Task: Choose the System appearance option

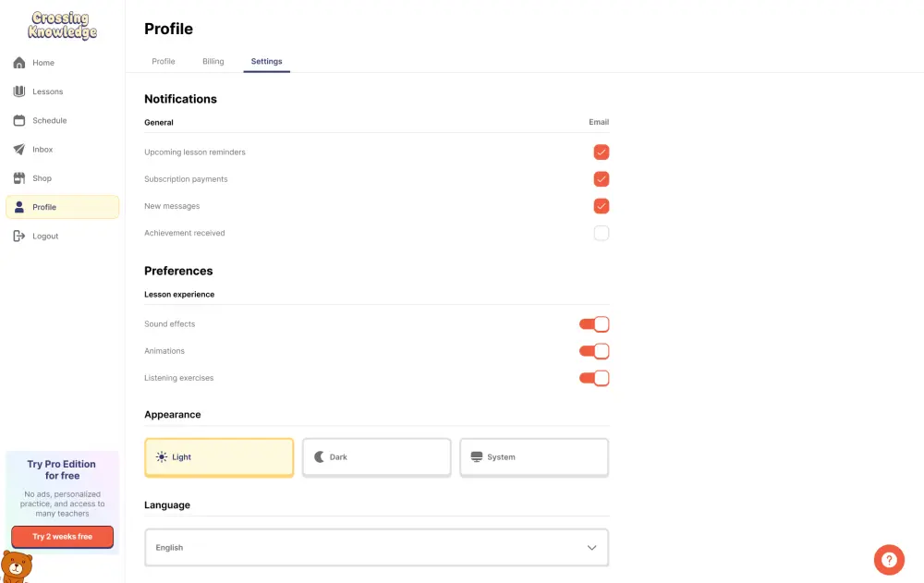Action: (534, 457)
